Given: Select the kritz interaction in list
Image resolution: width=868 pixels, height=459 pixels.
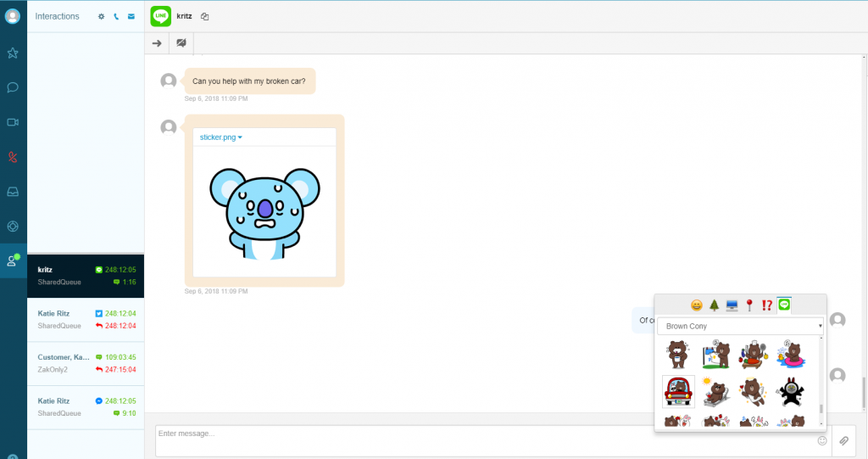Looking at the screenshot, I should tap(86, 276).
